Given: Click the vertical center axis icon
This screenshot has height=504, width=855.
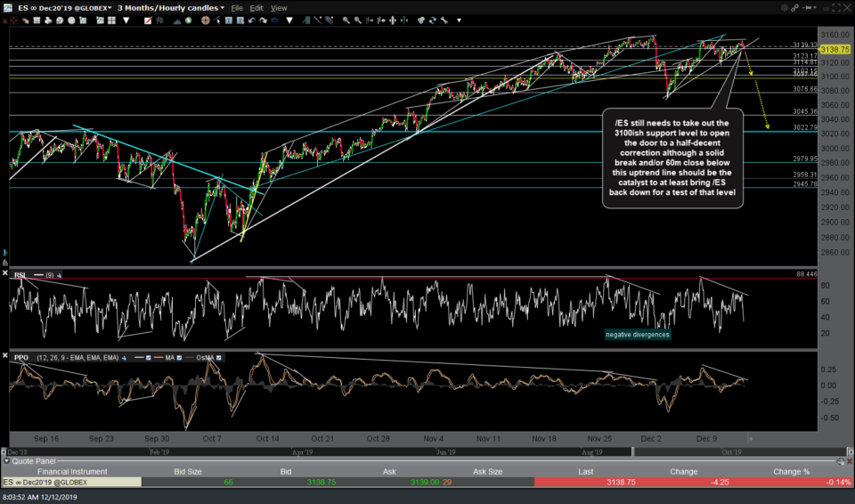Looking at the screenshot, I should click(393, 20).
